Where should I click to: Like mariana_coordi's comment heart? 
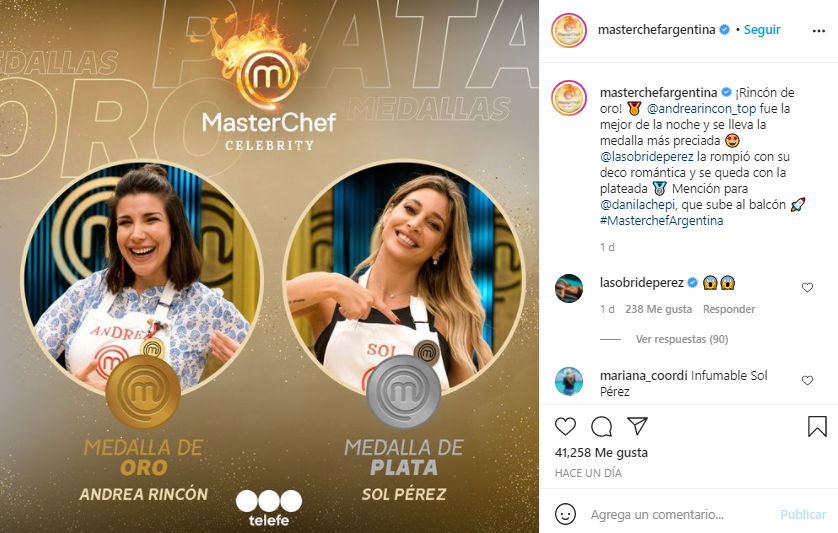[807, 381]
